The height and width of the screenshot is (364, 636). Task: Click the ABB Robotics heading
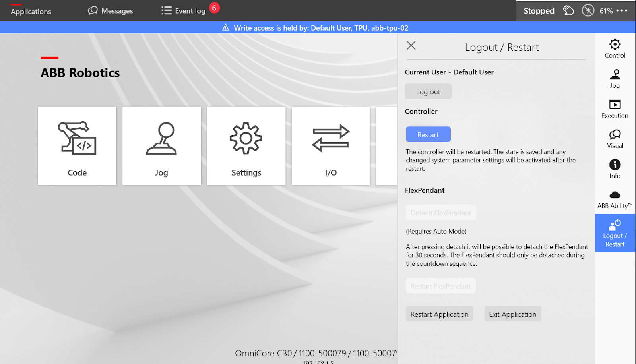click(x=80, y=73)
